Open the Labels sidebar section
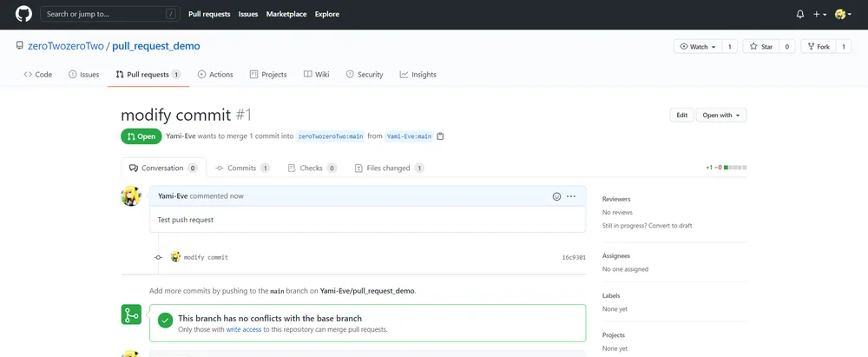The width and height of the screenshot is (868, 357). click(611, 296)
